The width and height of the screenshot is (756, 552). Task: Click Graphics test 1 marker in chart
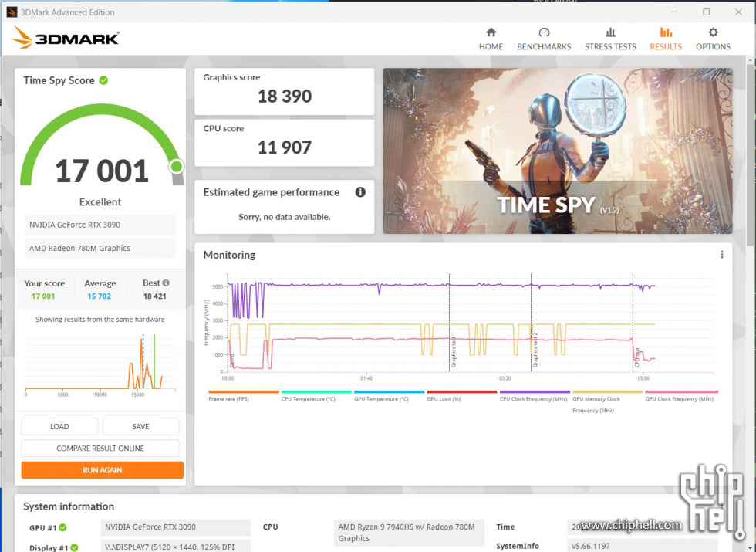[x=453, y=351]
